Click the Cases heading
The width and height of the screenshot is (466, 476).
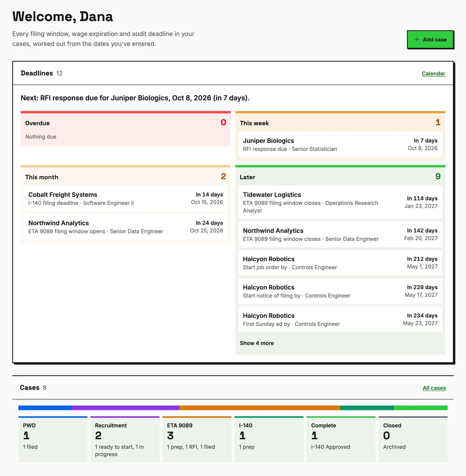click(x=30, y=388)
